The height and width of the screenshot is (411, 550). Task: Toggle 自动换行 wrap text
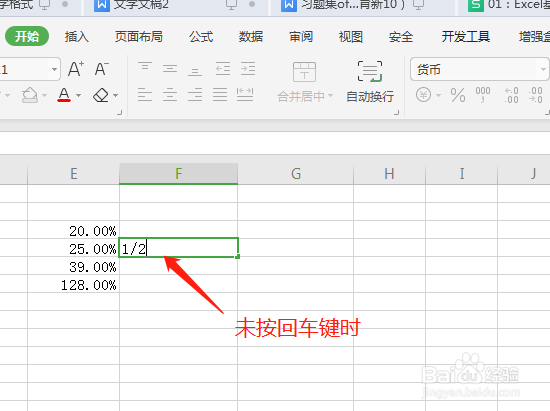pos(370,82)
